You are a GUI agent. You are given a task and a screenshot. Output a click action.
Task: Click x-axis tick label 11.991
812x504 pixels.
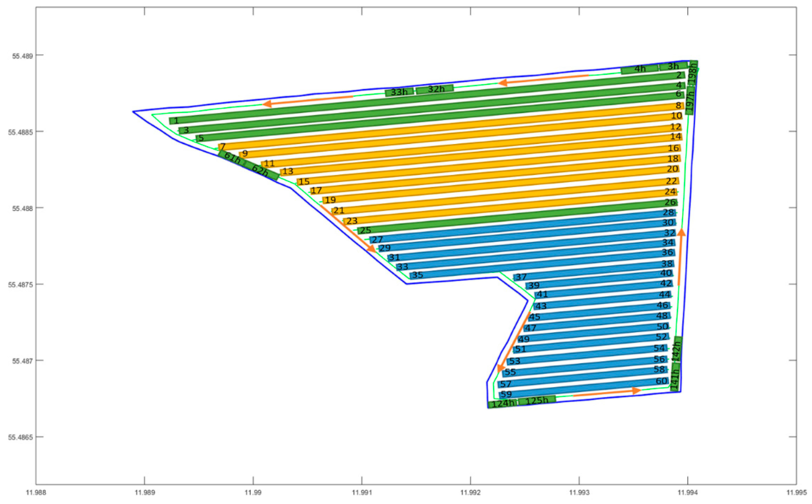point(362,492)
